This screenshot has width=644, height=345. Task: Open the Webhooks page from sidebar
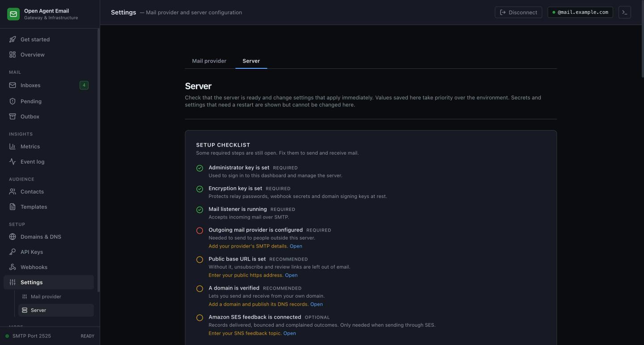point(48,267)
